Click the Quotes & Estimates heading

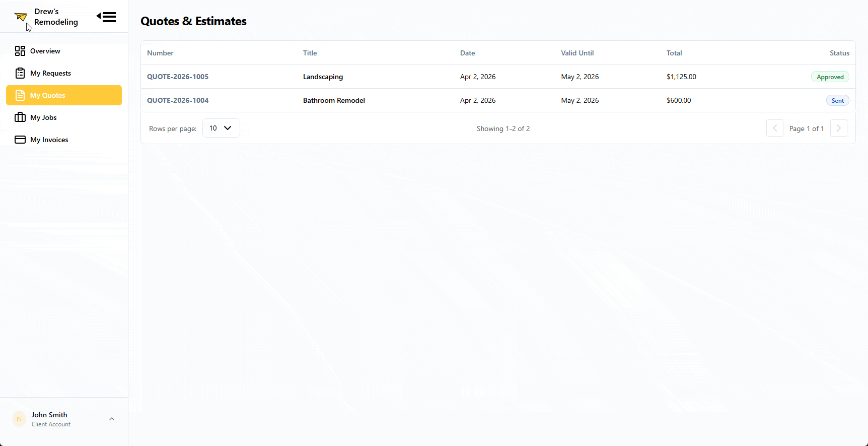tap(193, 21)
